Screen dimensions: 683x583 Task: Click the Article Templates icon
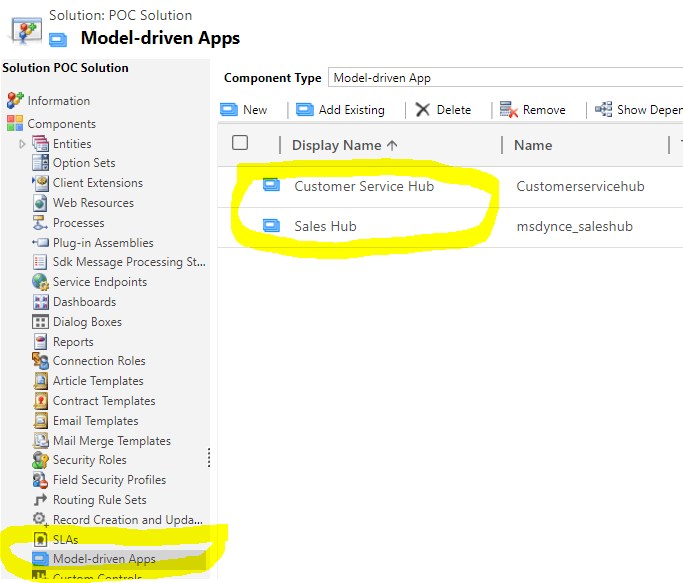coord(41,381)
